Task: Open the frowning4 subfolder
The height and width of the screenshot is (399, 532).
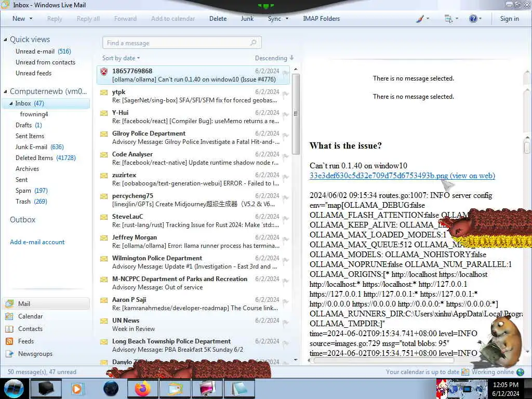Action: tap(34, 114)
